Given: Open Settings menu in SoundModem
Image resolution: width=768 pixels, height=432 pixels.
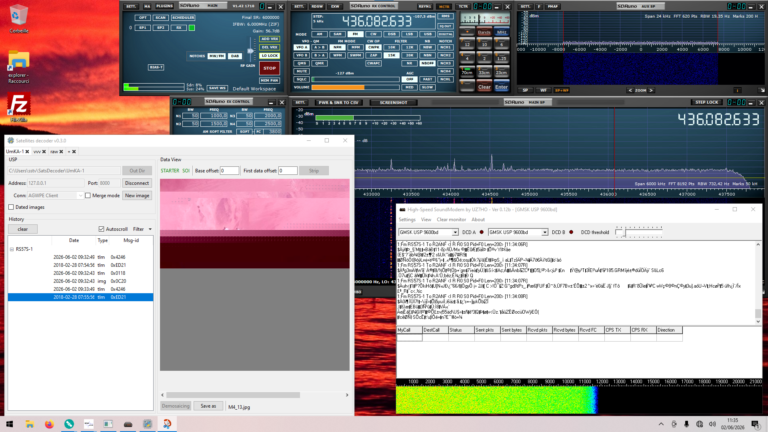Looking at the screenshot, I should (x=407, y=219).
